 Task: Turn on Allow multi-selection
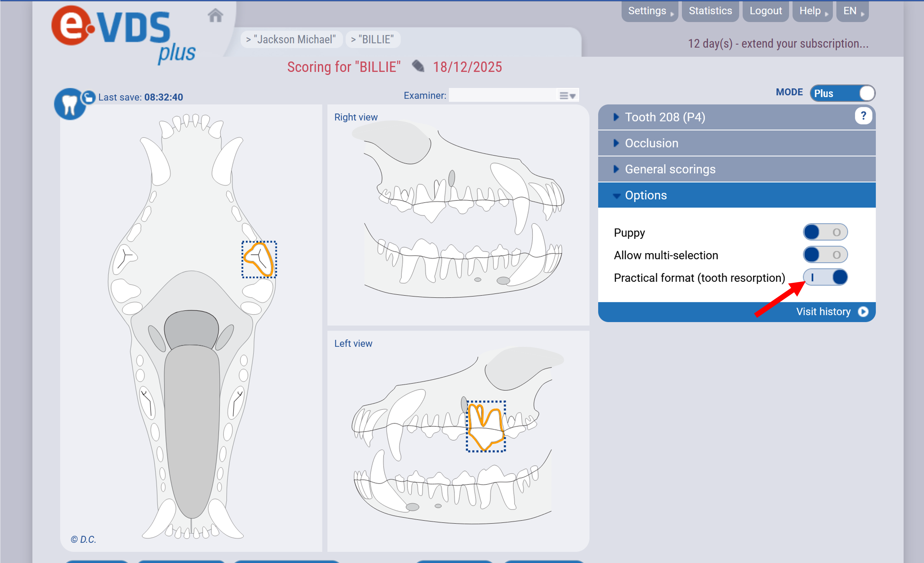pyautogui.click(x=825, y=255)
